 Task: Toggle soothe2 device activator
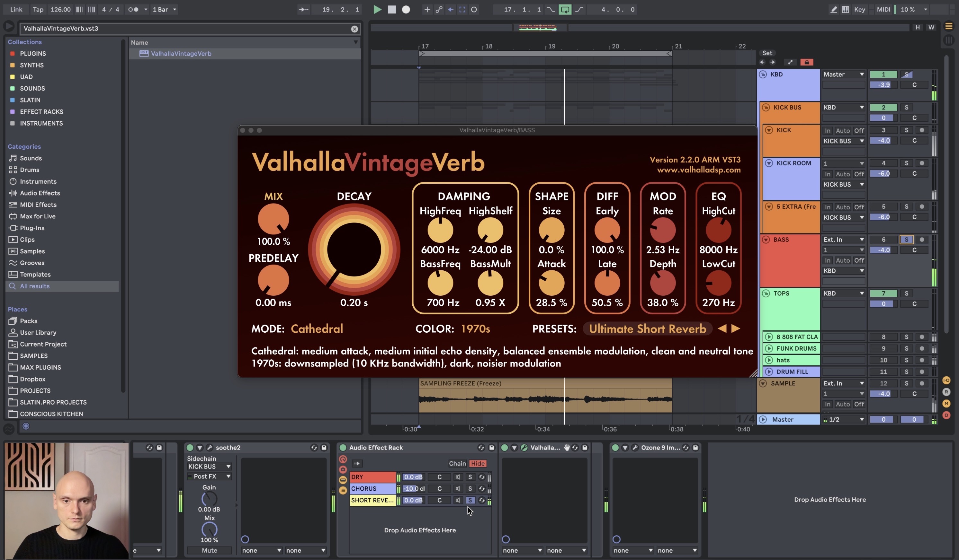pyautogui.click(x=190, y=448)
